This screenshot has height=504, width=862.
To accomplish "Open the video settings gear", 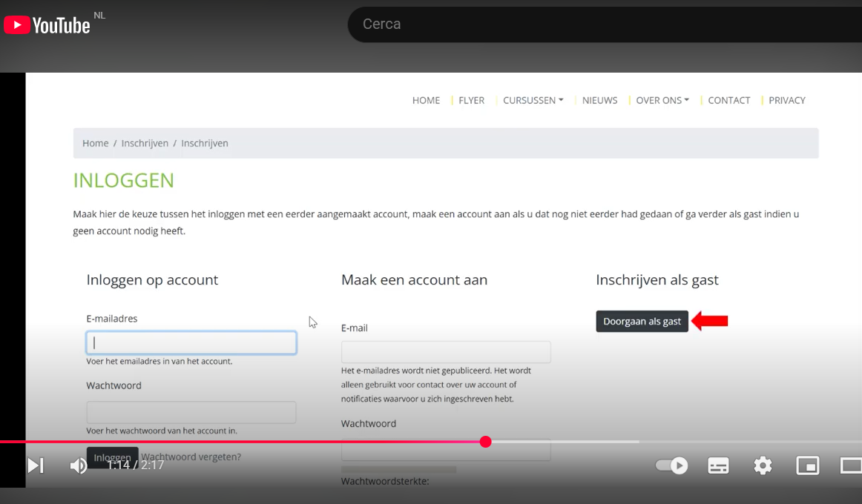I will click(x=763, y=465).
